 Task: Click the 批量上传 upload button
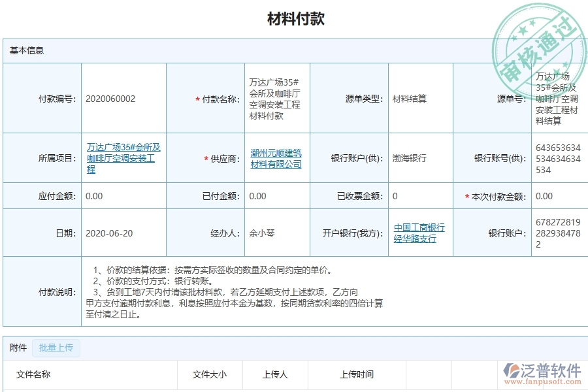click(x=56, y=348)
